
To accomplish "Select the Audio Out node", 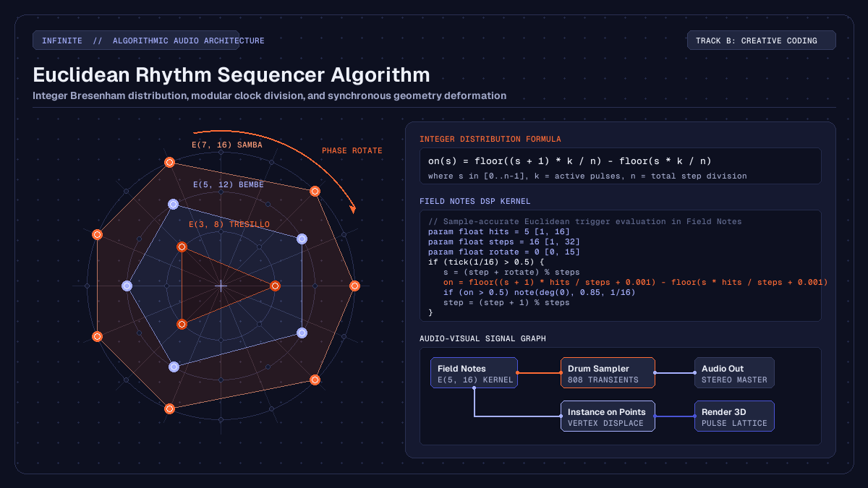I will click(734, 373).
